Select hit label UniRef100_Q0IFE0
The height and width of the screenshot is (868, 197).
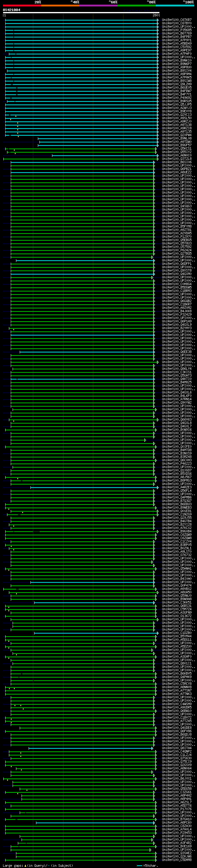click(177, 446)
